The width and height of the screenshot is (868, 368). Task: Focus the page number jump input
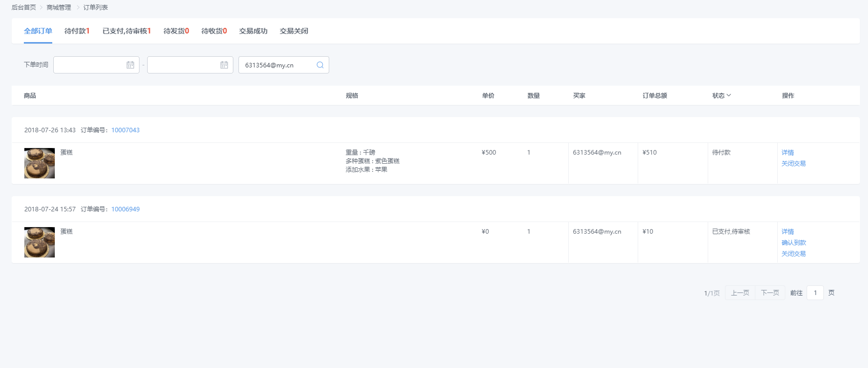click(x=815, y=293)
